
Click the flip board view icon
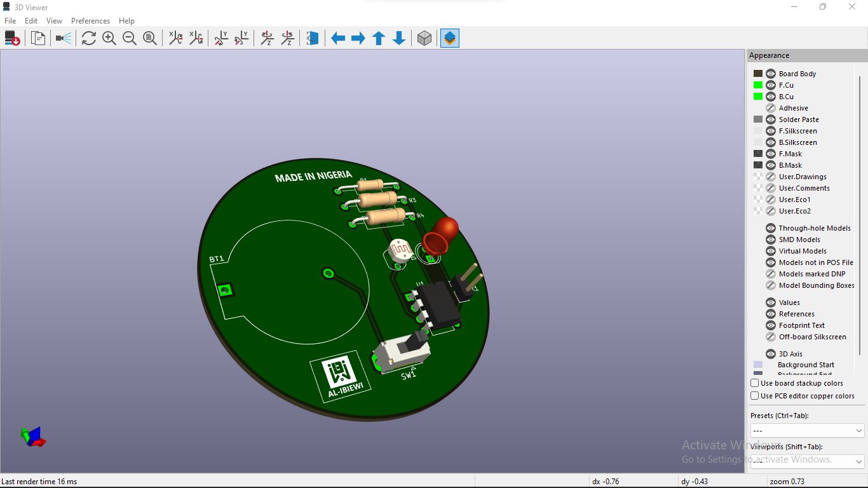[312, 39]
